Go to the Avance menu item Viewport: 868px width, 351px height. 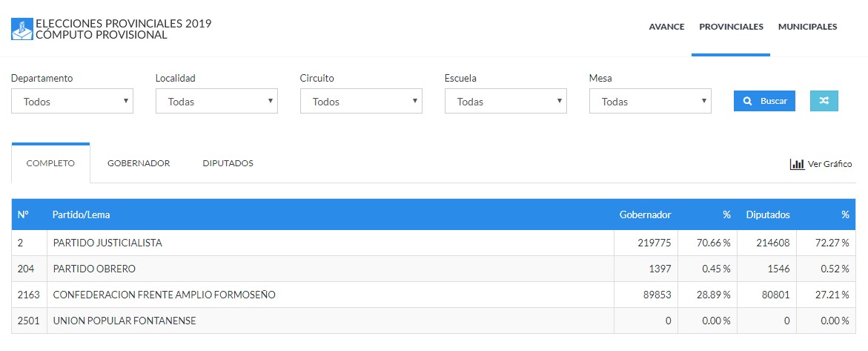pos(666,27)
